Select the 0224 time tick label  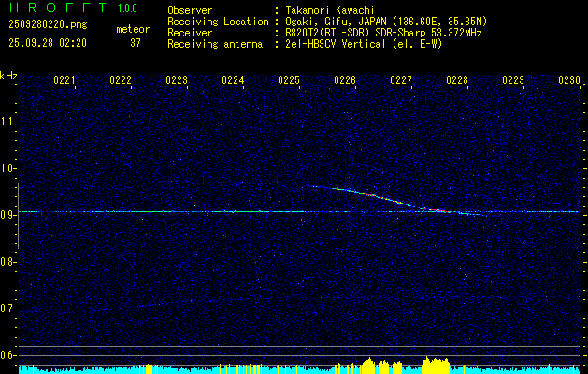click(x=233, y=81)
